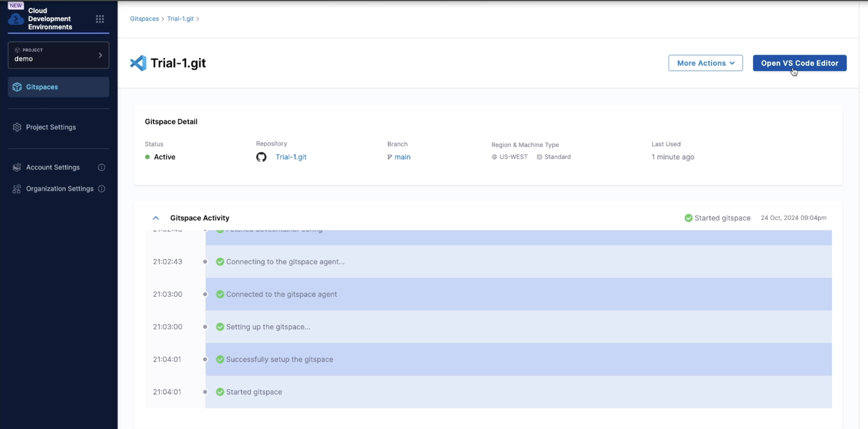Open Organization Settings in sidebar
This screenshot has width=868, height=429.
coord(59,188)
